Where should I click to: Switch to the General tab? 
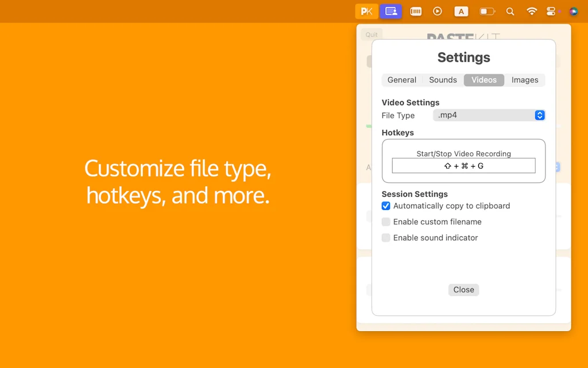[401, 80]
